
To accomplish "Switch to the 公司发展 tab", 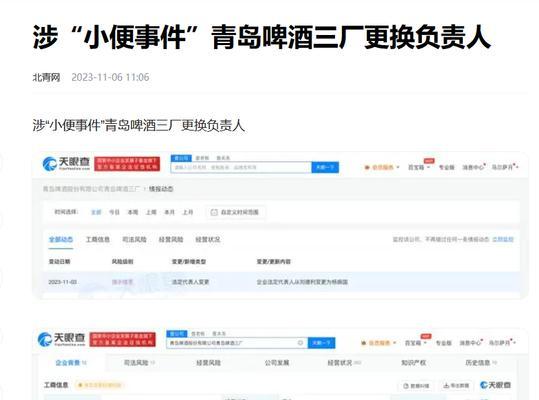I will point(277,363).
